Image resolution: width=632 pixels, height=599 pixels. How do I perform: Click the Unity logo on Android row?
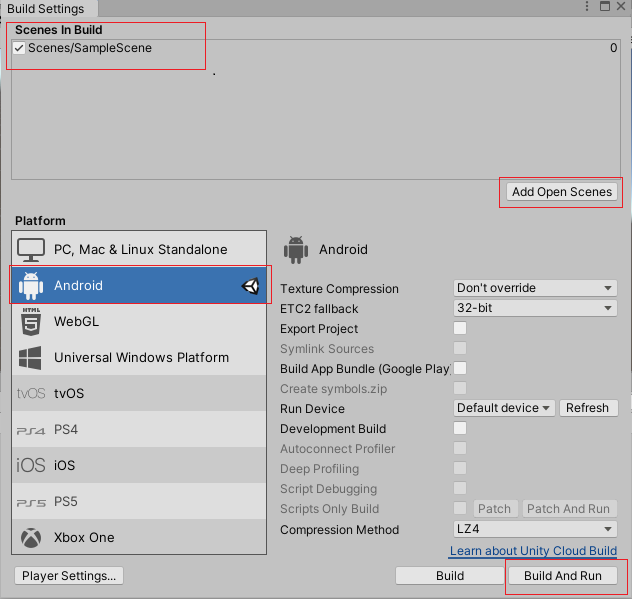click(250, 286)
